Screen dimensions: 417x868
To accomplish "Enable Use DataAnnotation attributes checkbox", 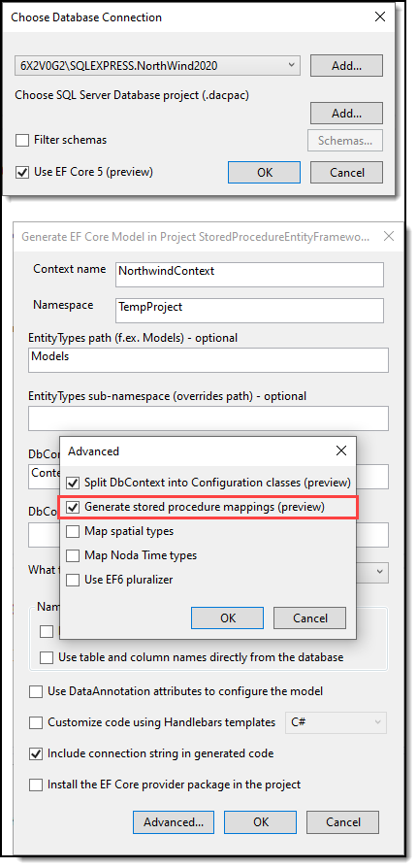I will 36,692.
